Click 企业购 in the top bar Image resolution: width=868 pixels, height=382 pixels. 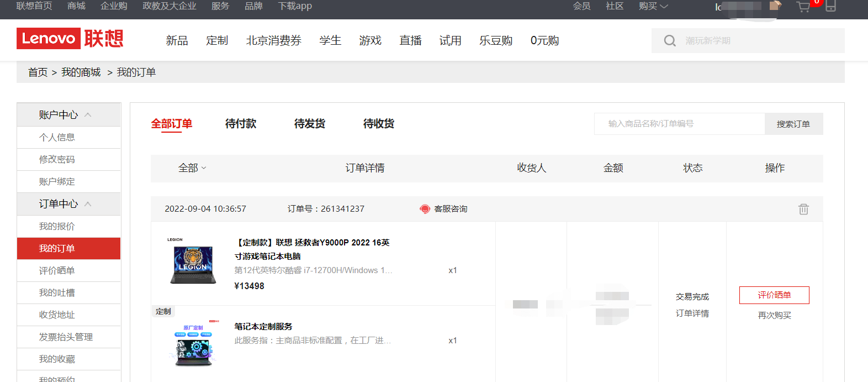(x=114, y=6)
